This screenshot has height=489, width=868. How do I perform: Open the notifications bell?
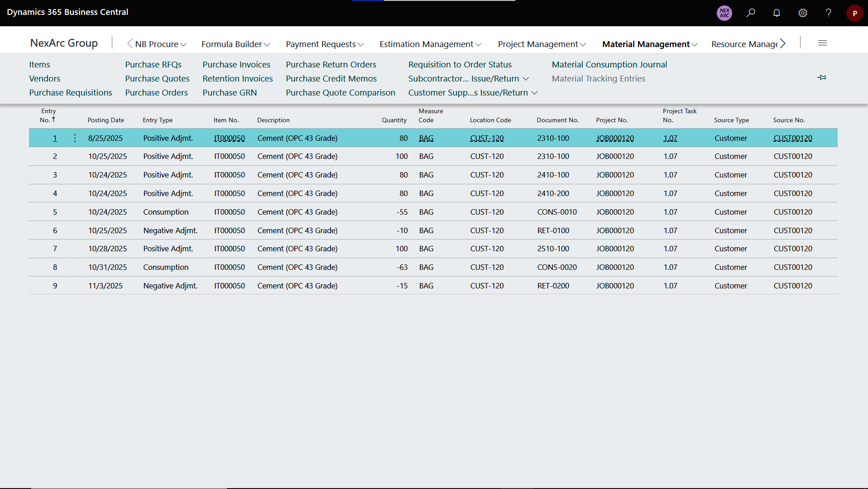(x=777, y=13)
